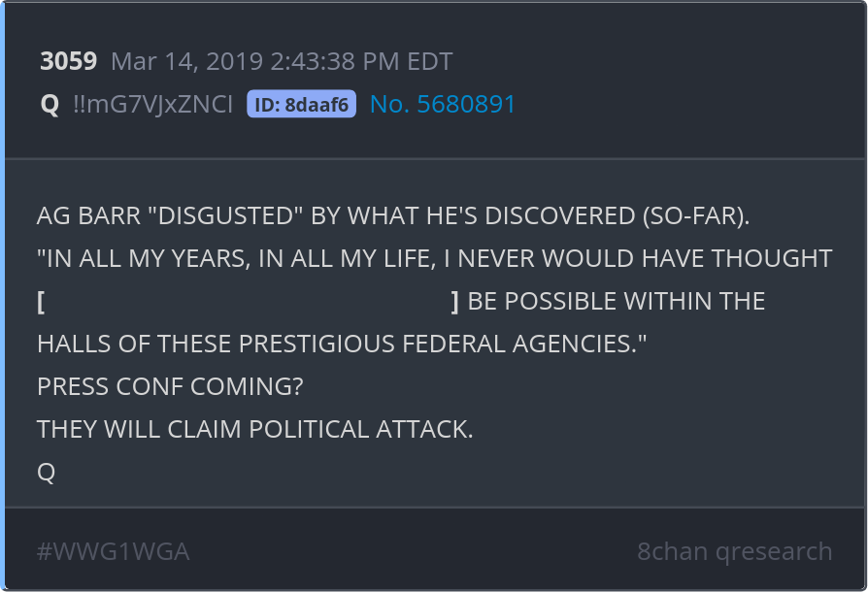Viewport: 868px width, 592px height.
Task: Open the #WWG1WGA hashtag
Action: pos(113,551)
